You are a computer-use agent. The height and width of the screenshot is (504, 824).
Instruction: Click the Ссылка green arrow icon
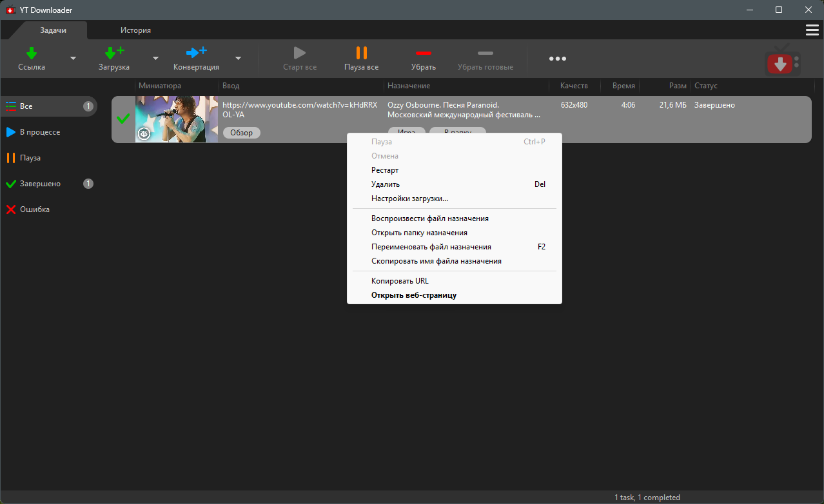31,53
